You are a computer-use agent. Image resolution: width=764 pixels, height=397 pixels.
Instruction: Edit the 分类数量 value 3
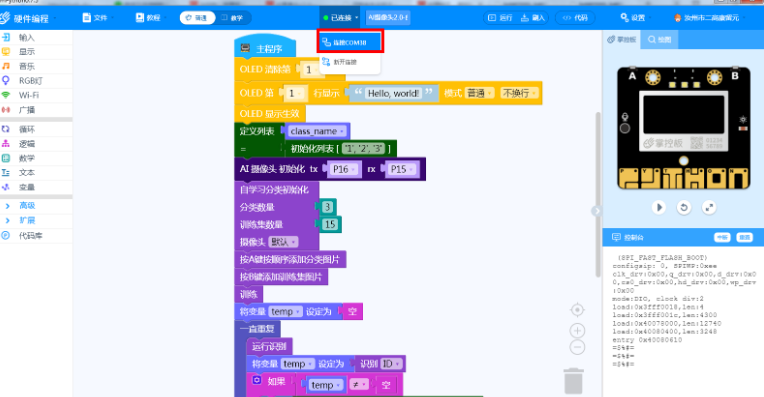[327, 207]
